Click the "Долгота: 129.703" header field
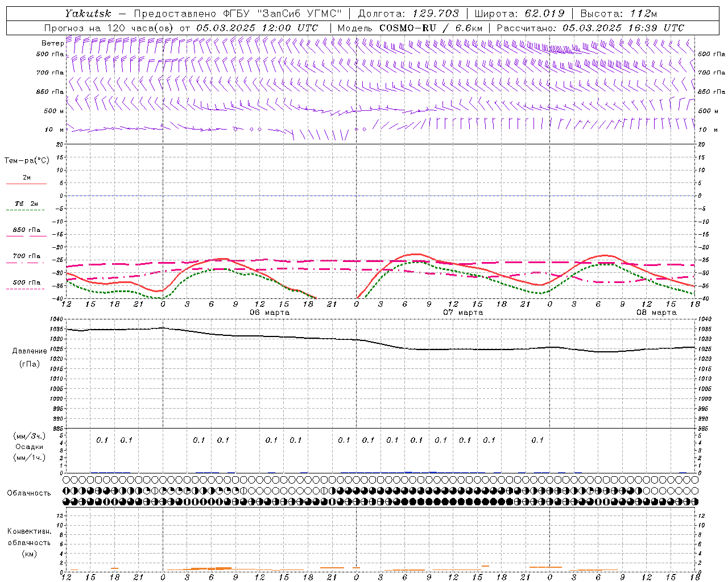Screen dimensions: 728x582 407,14
